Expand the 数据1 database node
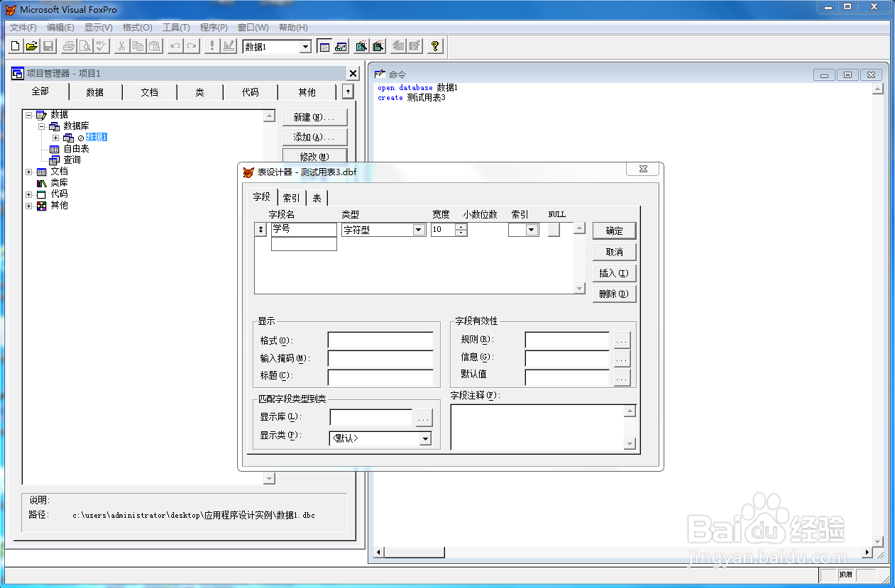The height and width of the screenshot is (588, 895). point(55,137)
